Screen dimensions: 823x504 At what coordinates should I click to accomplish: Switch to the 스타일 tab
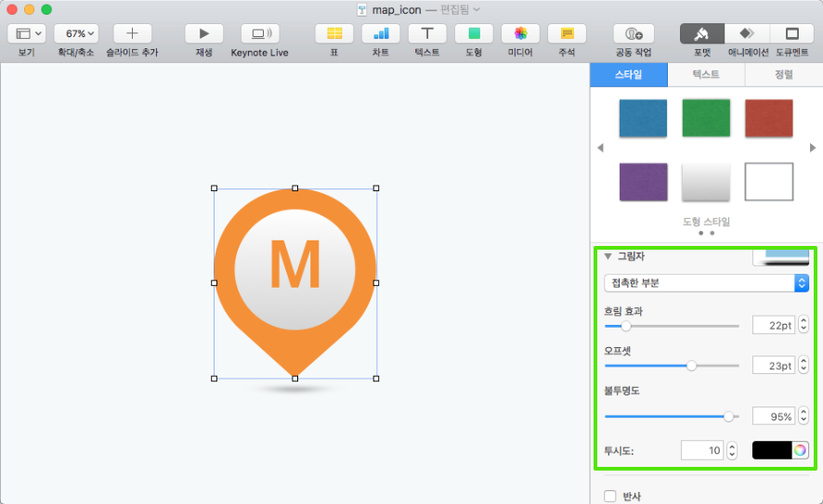pyautogui.click(x=629, y=74)
